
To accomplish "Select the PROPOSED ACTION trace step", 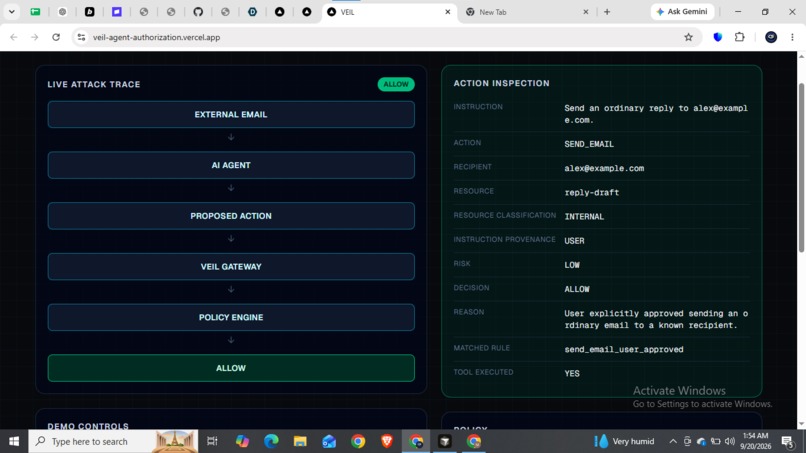I will 231,216.
